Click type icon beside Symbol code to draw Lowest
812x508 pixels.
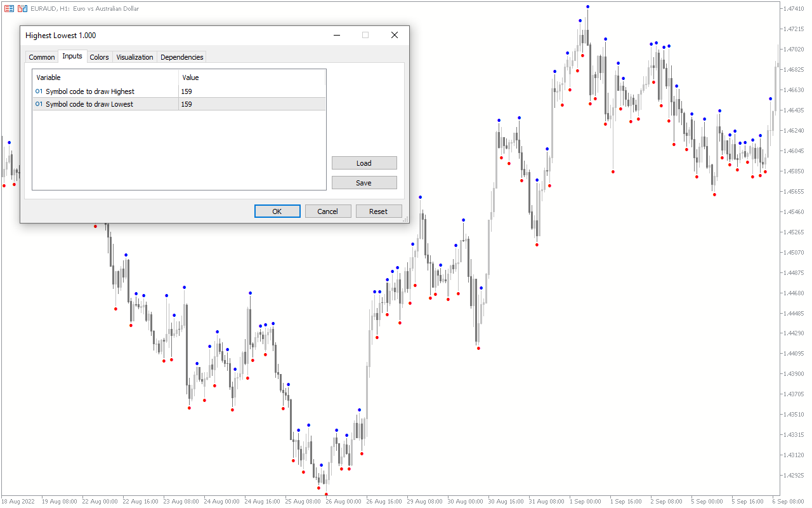(39, 104)
